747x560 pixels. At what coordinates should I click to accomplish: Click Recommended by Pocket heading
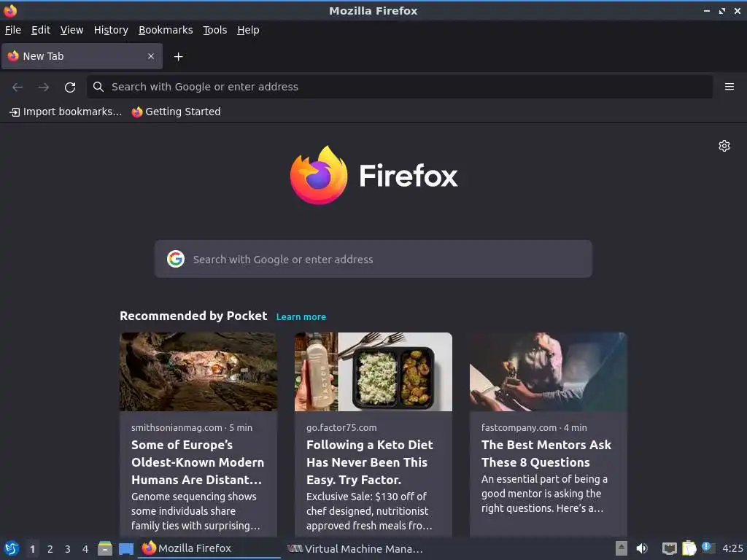(x=193, y=316)
